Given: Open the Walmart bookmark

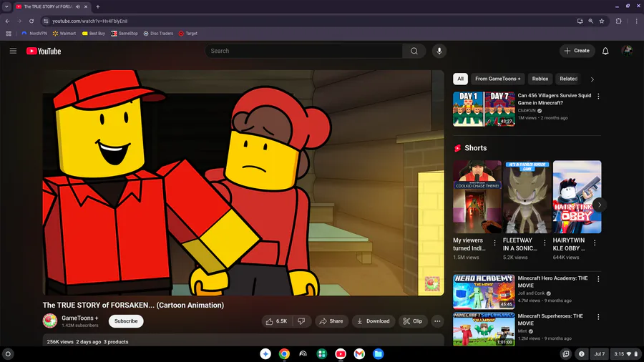Looking at the screenshot, I should (64, 34).
